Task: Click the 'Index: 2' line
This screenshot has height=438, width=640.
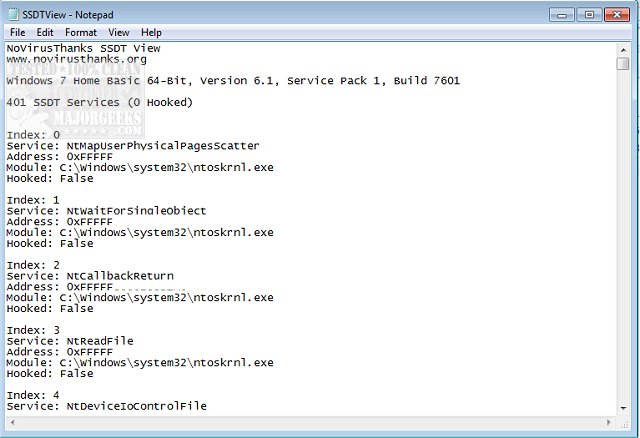Action: coord(33,265)
